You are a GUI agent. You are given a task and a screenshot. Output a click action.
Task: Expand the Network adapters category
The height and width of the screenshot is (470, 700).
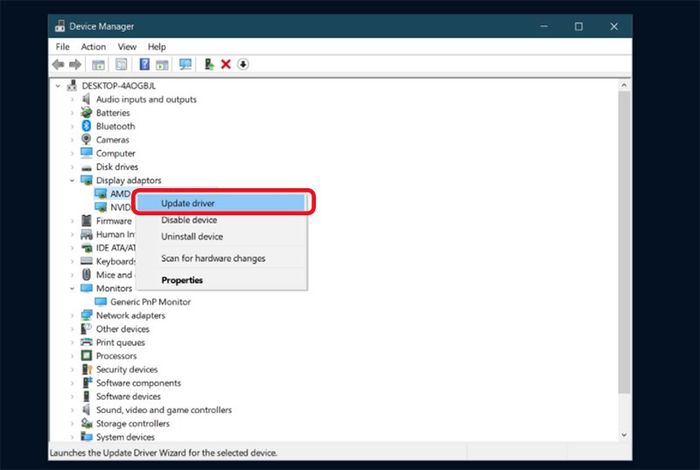click(x=72, y=316)
